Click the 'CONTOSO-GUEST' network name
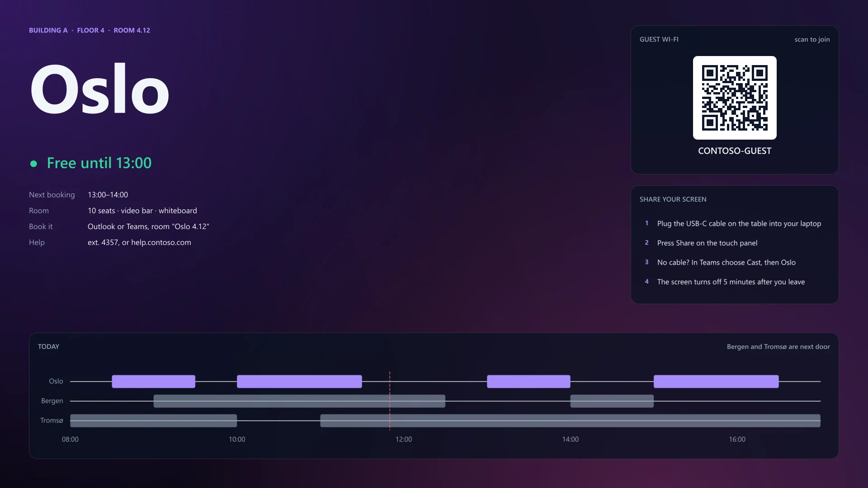This screenshot has width=868, height=488. [x=735, y=151]
